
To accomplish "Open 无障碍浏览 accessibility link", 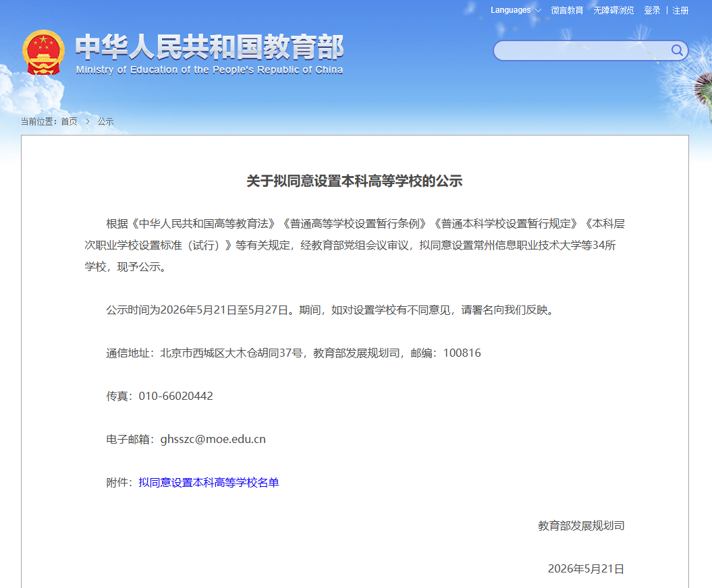I will pyautogui.click(x=613, y=10).
